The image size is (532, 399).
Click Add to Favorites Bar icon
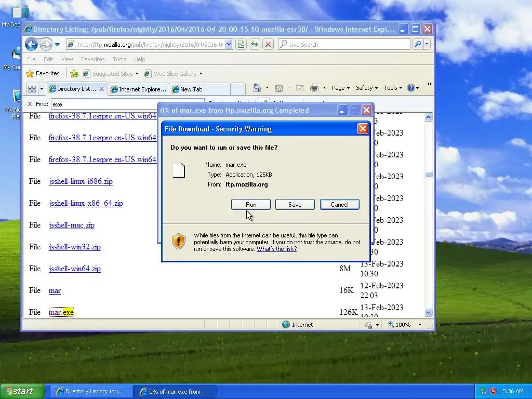[74, 74]
